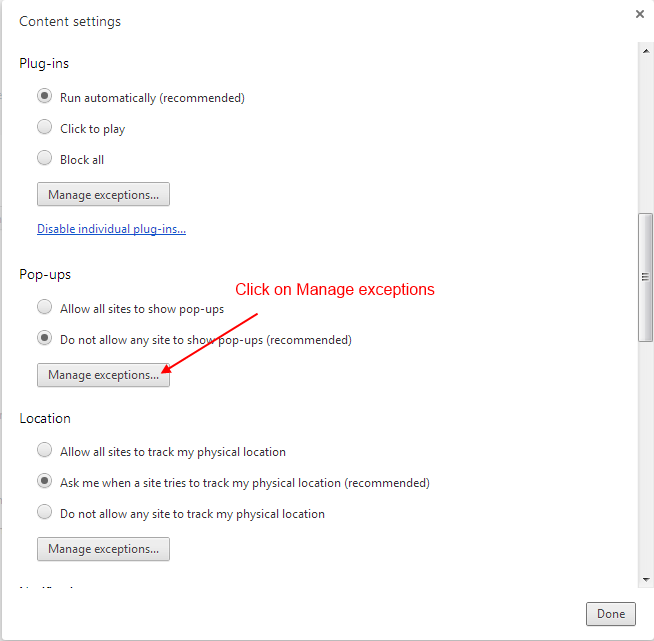654x641 pixels.
Task: Choose Click to play for plug-ins
Action: coord(44,128)
